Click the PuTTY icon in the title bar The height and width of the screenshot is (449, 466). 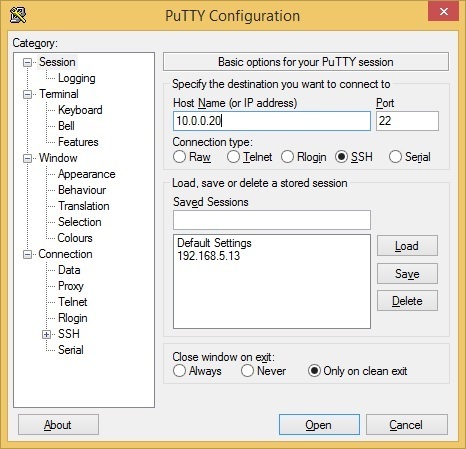pos(18,15)
